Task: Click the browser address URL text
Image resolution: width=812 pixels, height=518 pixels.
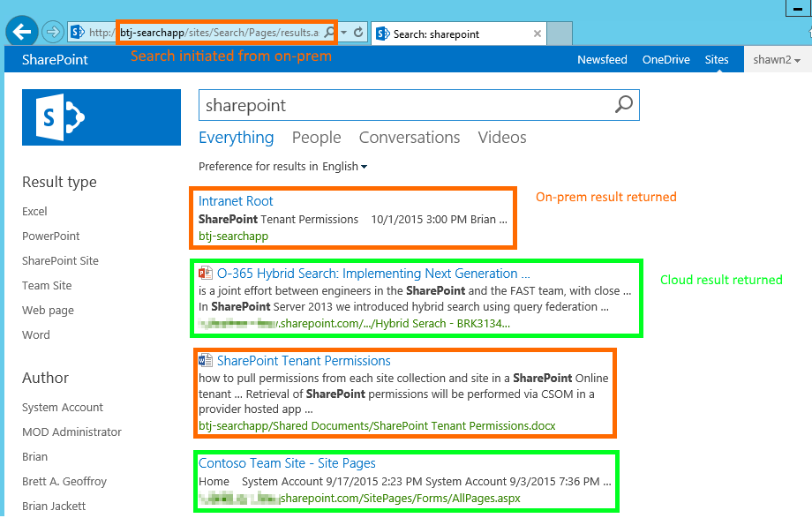Action: (204, 33)
